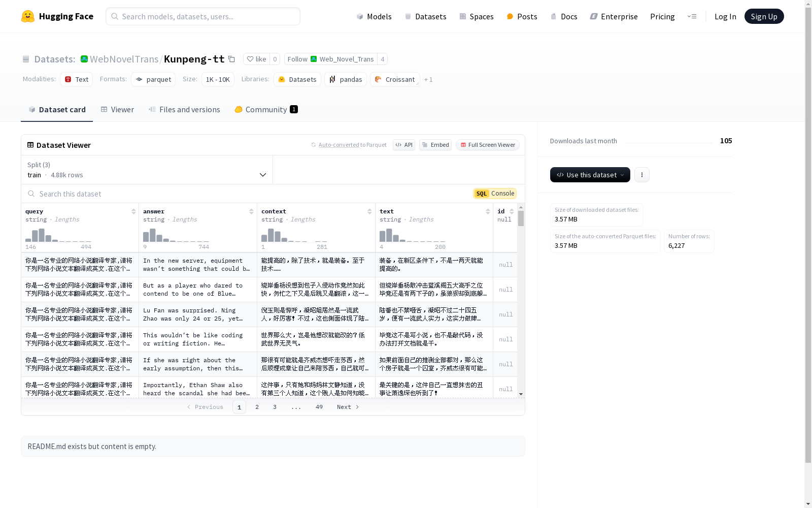Click the 1K - 10K size tag
This screenshot has width=812, height=508.
218,79
